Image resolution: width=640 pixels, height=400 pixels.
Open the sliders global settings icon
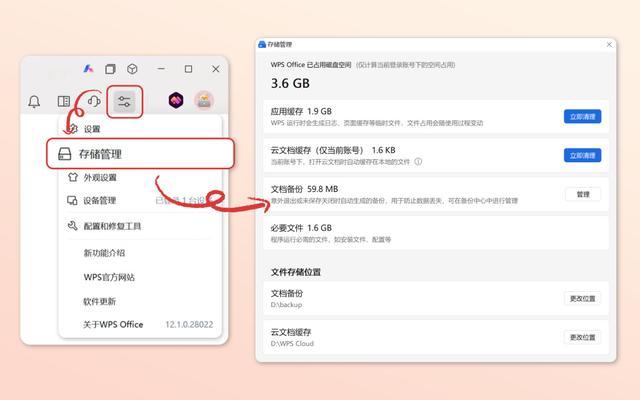(124, 102)
